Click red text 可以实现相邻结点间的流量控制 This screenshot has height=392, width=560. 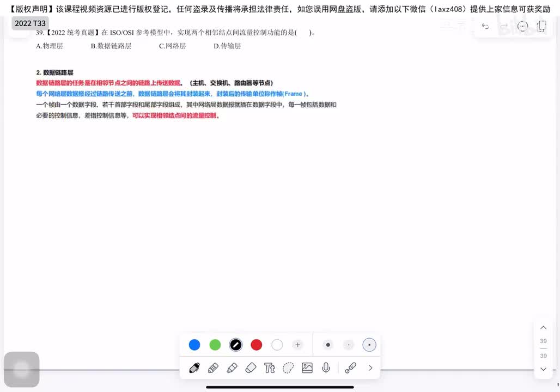coord(175,115)
